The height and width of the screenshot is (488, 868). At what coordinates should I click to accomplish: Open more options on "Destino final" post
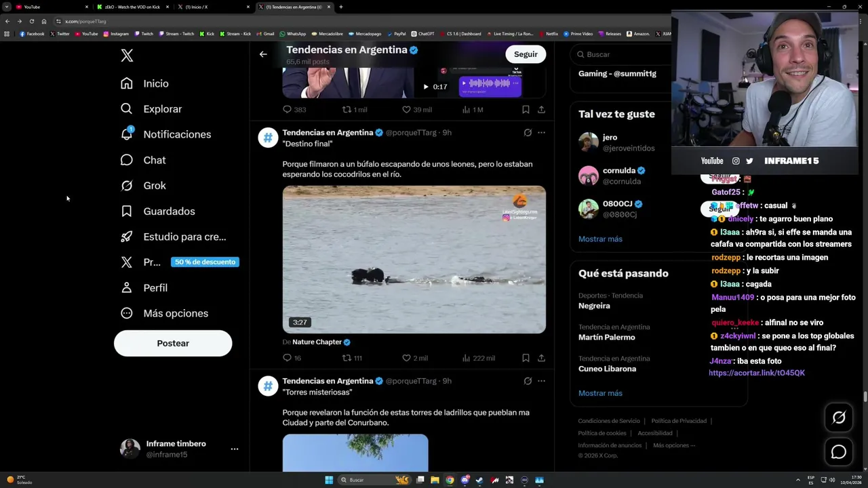click(541, 133)
